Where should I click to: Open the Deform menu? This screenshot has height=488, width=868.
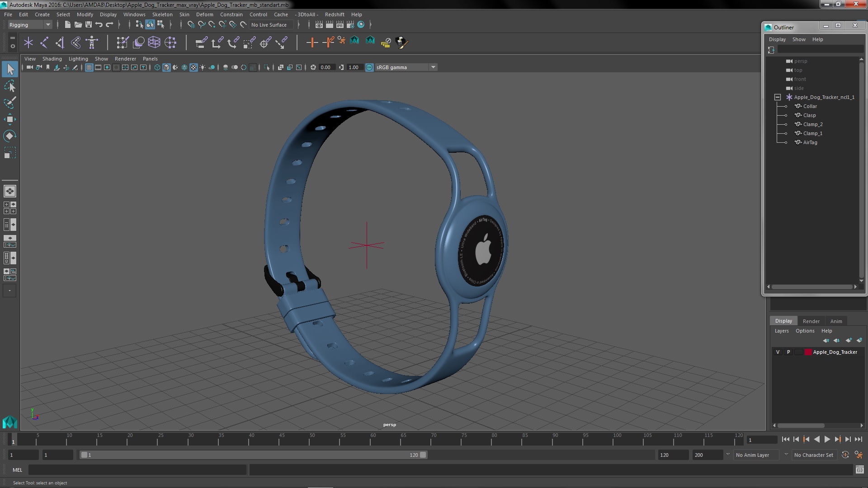(204, 14)
